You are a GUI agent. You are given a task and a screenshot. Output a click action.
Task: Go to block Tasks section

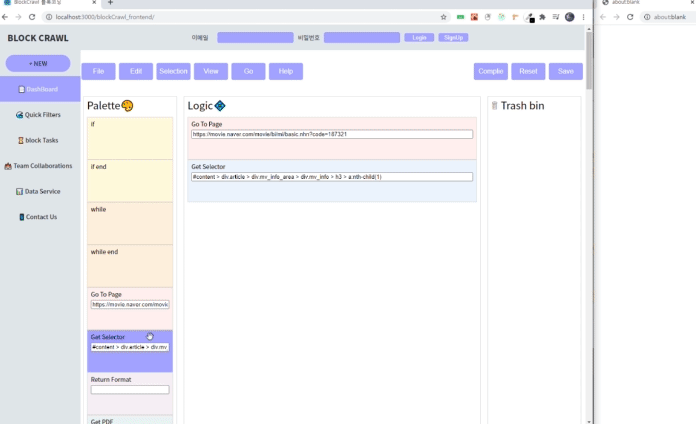click(40, 140)
